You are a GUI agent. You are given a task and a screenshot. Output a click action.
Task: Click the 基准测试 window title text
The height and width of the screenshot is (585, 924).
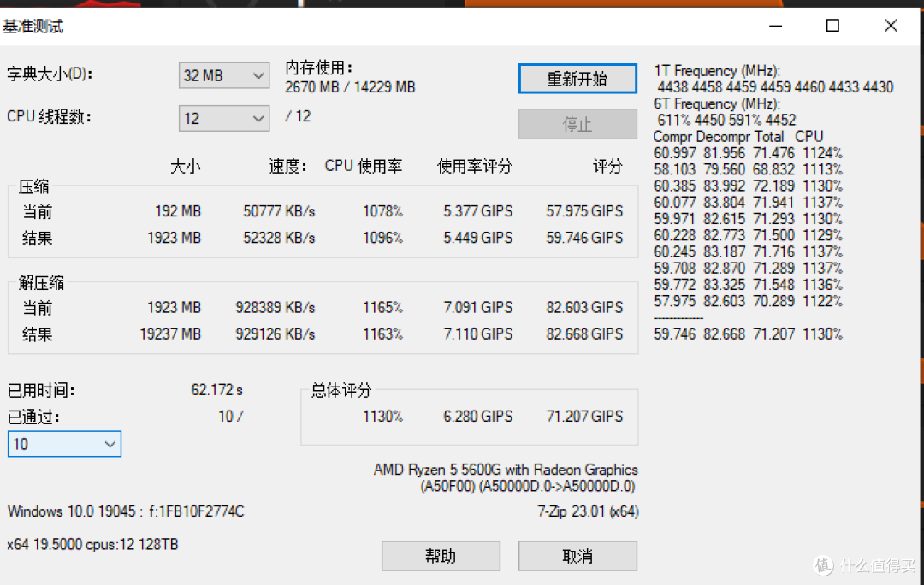click(33, 27)
